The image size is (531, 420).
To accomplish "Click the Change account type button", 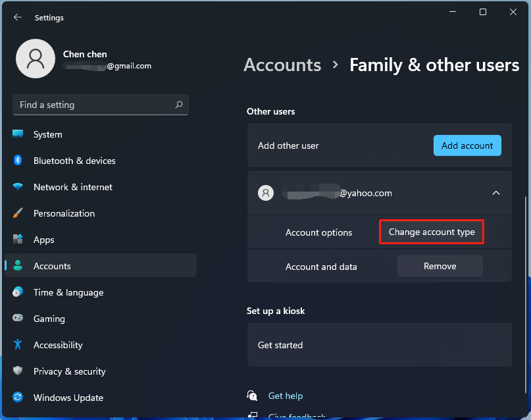I will click(x=431, y=232).
